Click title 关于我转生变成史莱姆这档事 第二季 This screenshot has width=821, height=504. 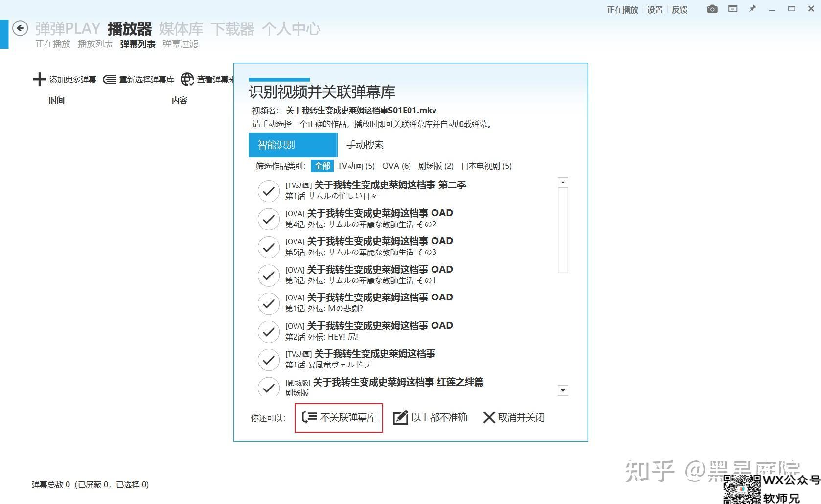[x=390, y=184]
